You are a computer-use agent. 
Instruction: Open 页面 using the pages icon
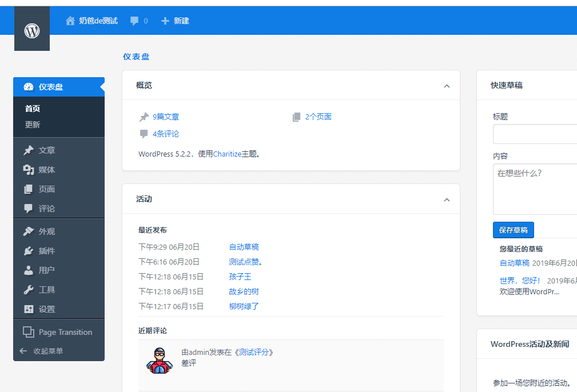(x=27, y=189)
